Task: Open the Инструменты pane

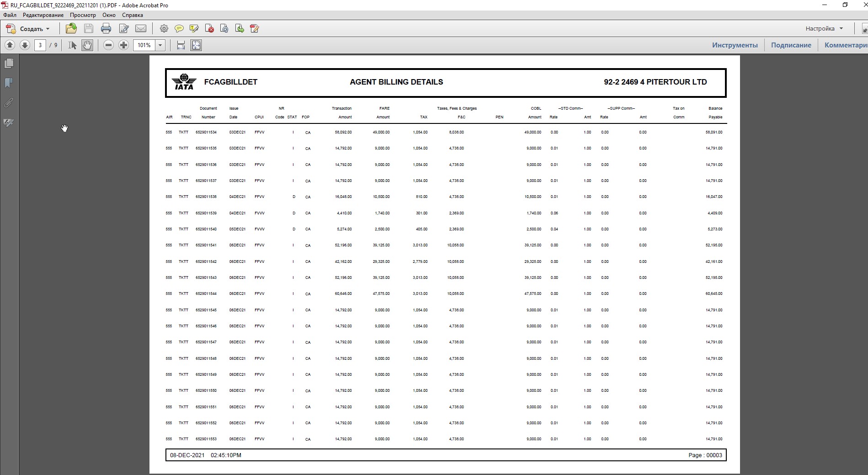Action: coord(735,45)
